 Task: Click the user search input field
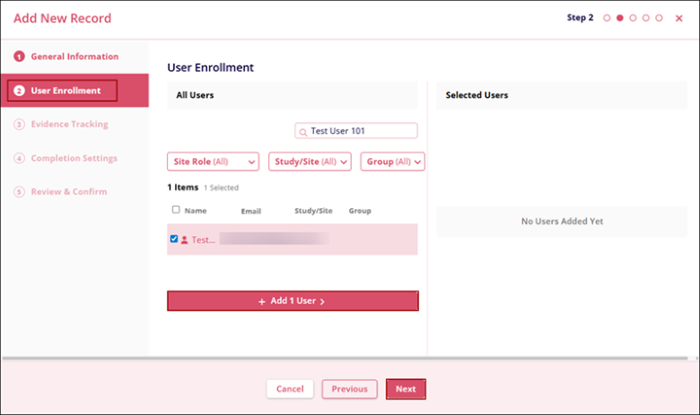coord(362,131)
